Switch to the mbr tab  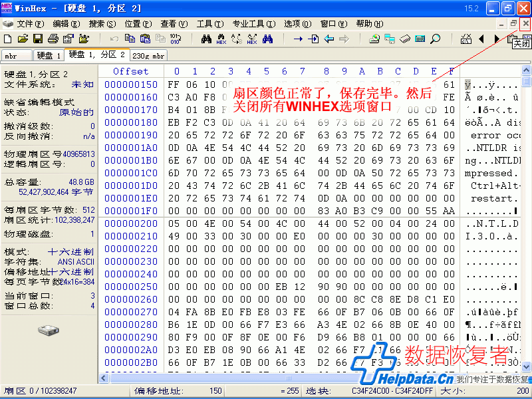17,56
